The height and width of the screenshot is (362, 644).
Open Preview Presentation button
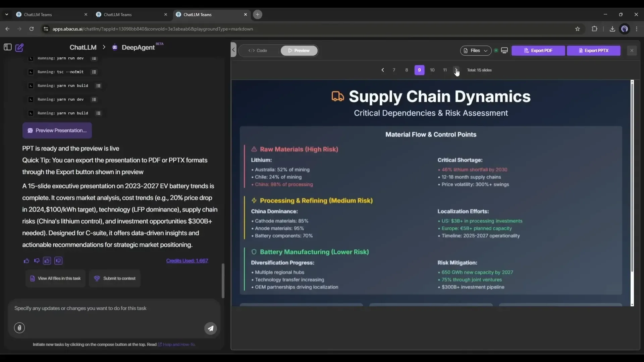(57, 130)
